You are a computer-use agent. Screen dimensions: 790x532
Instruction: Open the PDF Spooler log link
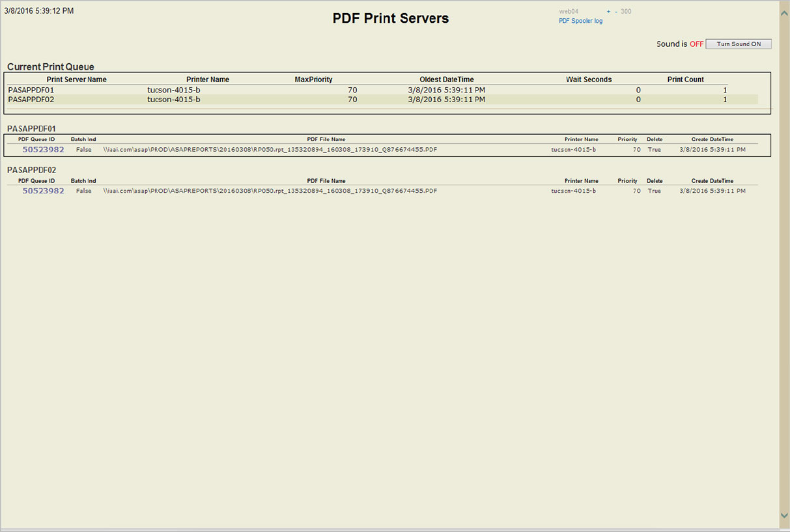(x=580, y=21)
